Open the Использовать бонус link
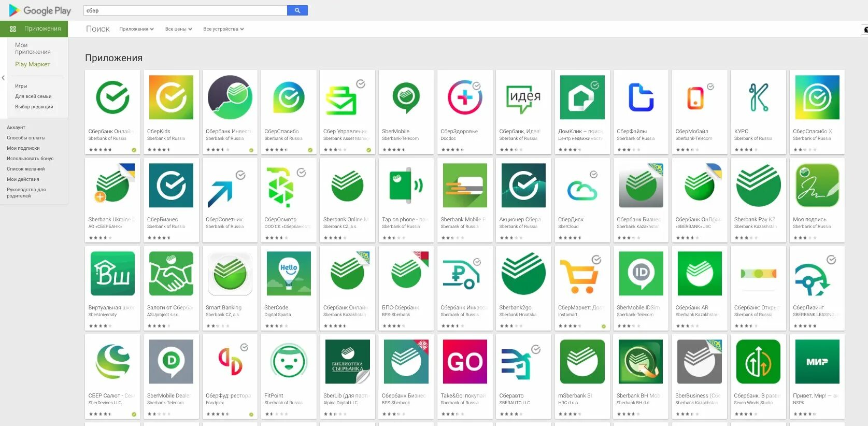Viewport: 868px width, 426px height. (30, 159)
